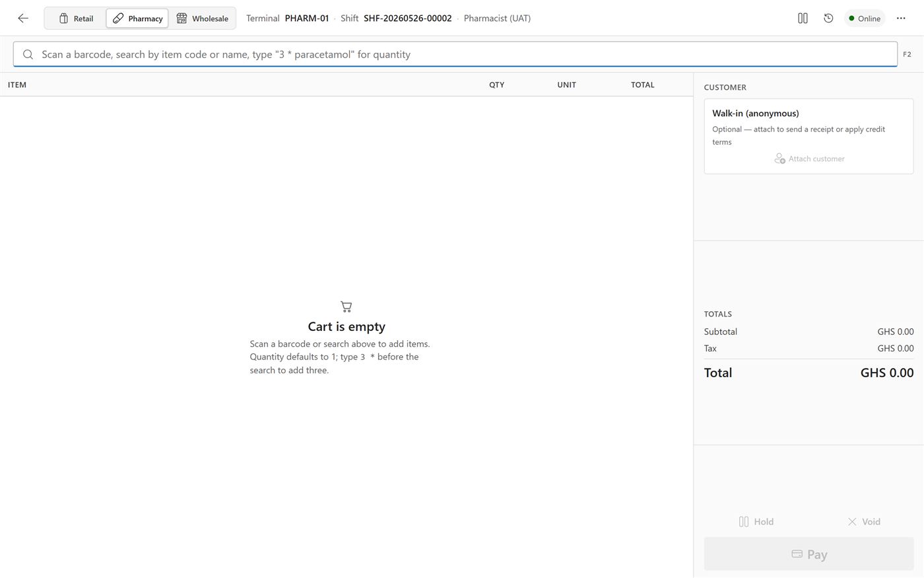
Task: Focus the barcode search input field
Action: [x=455, y=54]
